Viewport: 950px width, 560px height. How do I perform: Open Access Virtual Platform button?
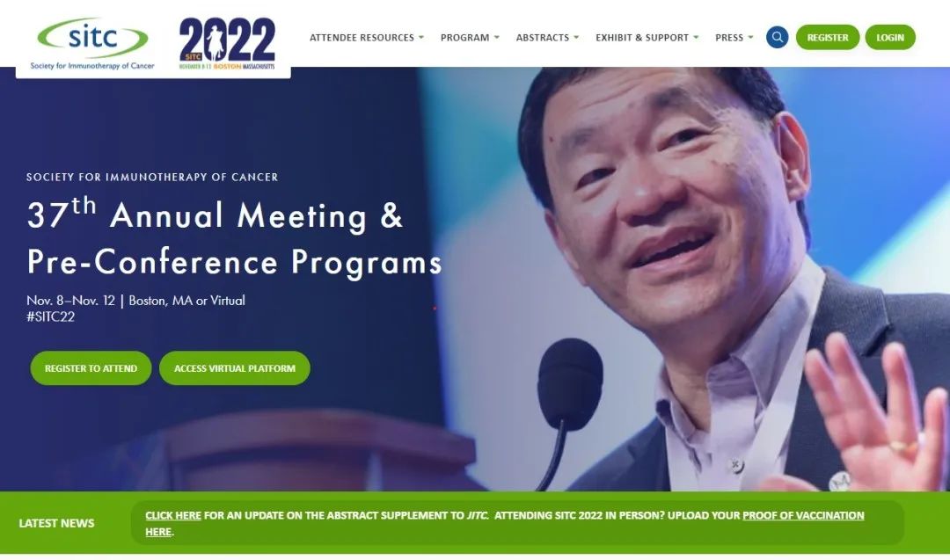[235, 368]
